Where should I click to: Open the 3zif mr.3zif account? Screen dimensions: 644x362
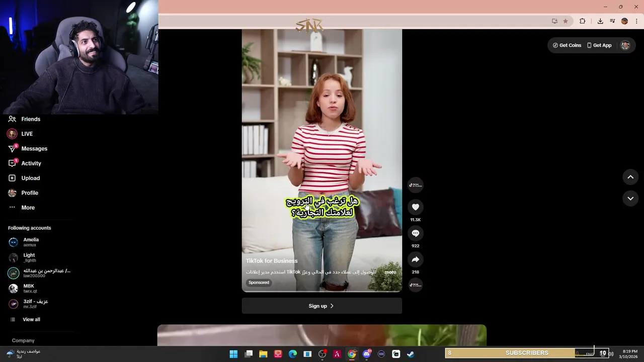coord(28,304)
